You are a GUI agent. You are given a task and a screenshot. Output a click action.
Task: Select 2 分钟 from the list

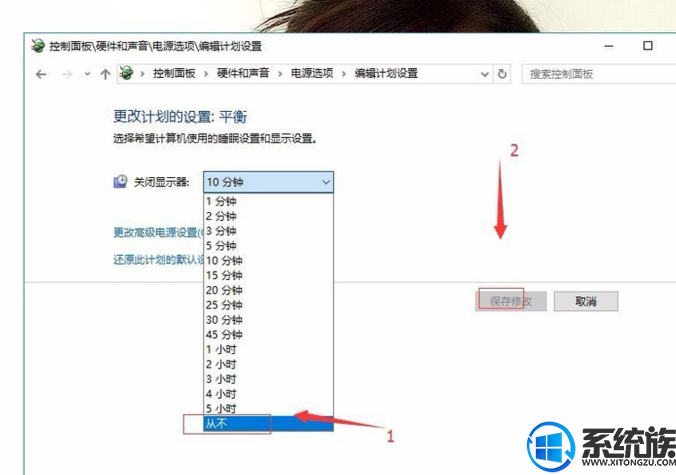(x=268, y=216)
